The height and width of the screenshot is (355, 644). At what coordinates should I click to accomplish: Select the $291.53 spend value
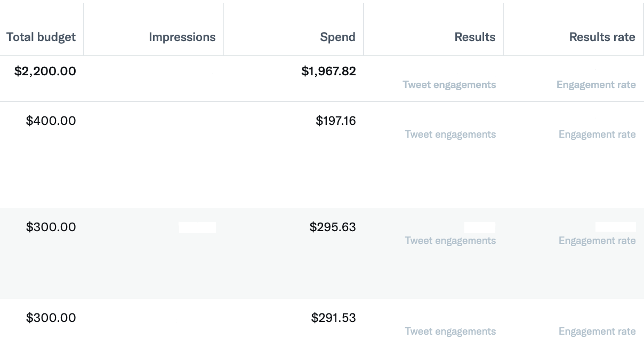click(x=333, y=318)
